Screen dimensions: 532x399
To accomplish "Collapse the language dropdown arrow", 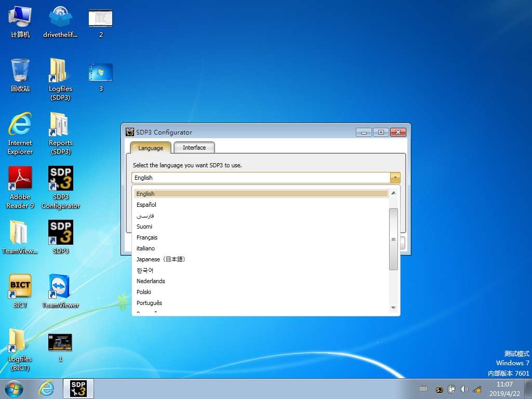I will point(395,178).
